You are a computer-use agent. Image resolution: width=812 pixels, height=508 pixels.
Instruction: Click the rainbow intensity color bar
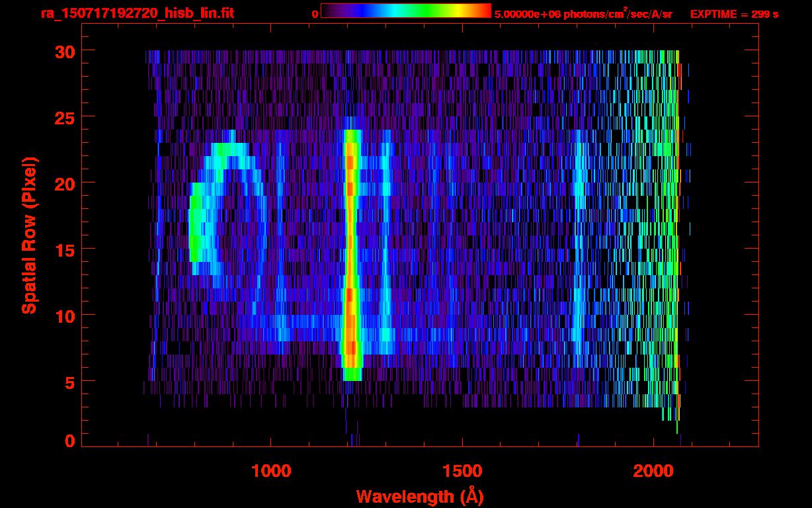point(406,11)
